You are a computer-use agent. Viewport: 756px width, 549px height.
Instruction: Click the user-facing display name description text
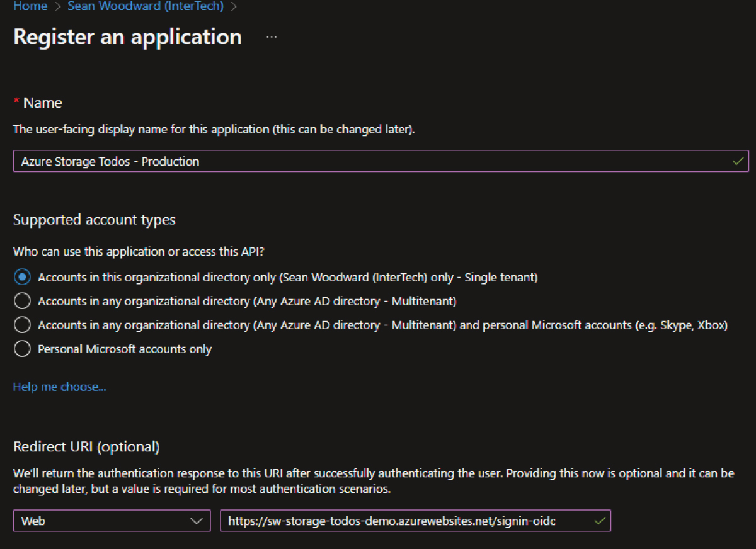point(214,129)
